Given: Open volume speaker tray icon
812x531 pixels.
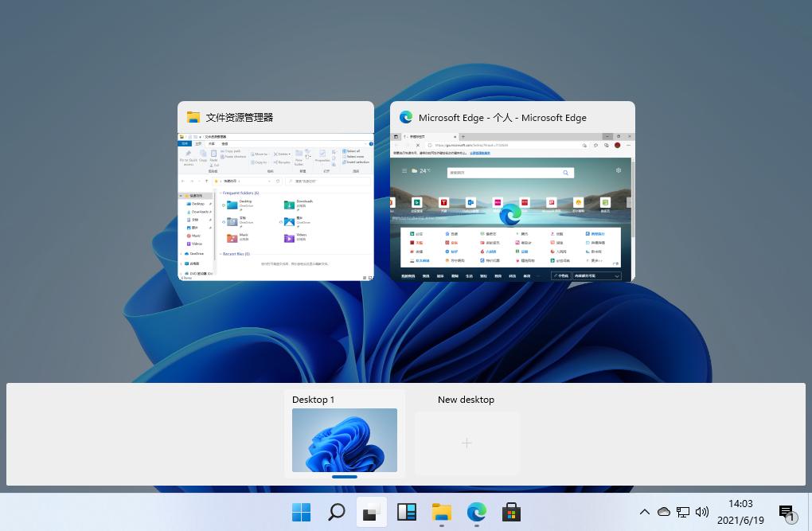Looking at the screenshot, I should [701, 512].
